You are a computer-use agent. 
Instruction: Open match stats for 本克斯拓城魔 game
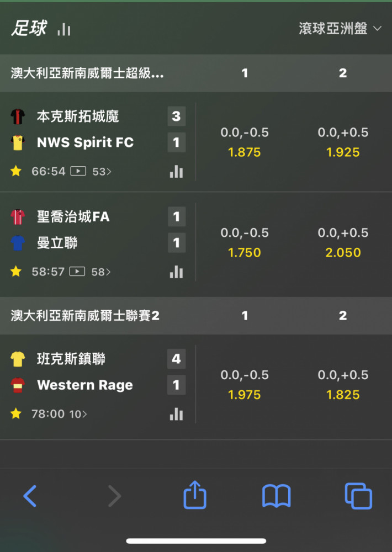click(176, 172)
